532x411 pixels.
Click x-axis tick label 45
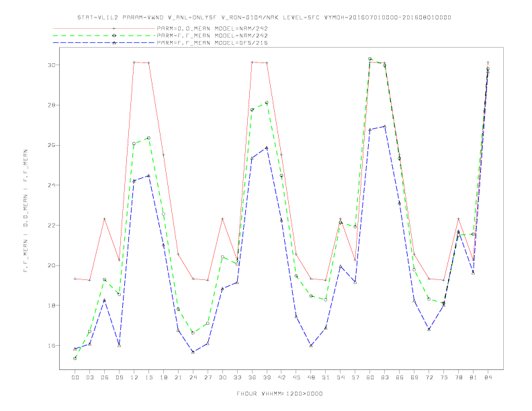point(296,377)
